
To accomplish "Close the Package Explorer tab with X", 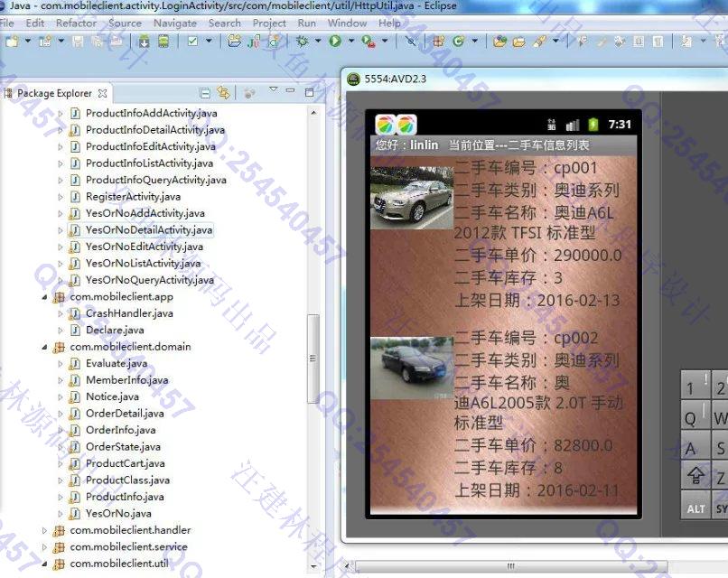I will point(103,93).
